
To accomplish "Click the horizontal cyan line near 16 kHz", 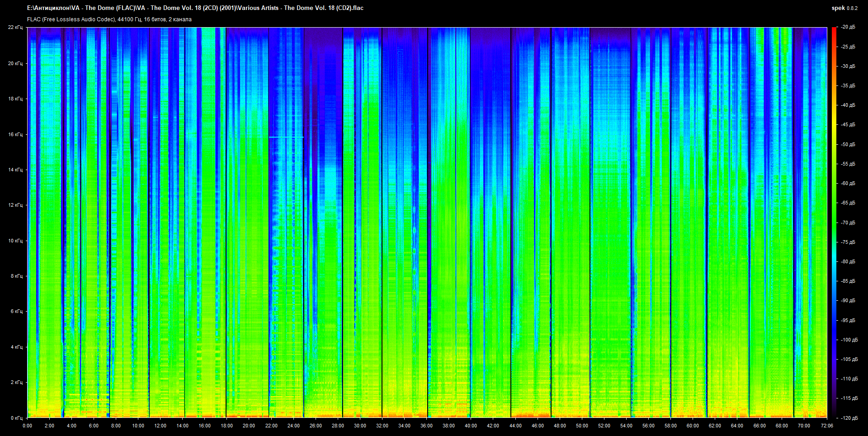I will (286, 137).
